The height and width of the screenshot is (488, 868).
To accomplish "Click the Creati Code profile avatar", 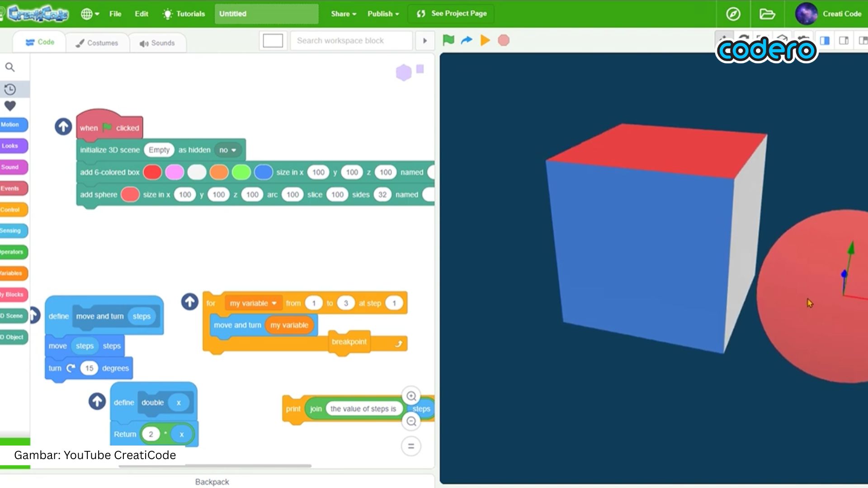I will click(x=806, y=14).
